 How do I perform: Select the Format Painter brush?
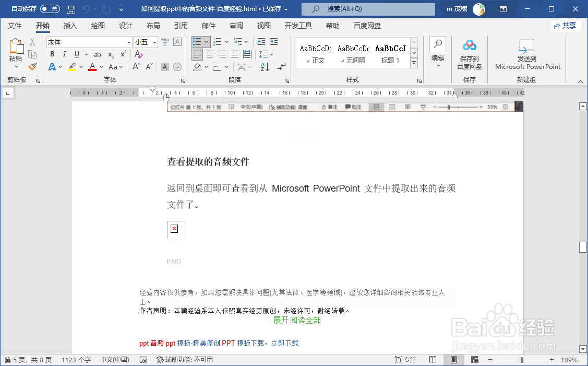tap(32, 67)
